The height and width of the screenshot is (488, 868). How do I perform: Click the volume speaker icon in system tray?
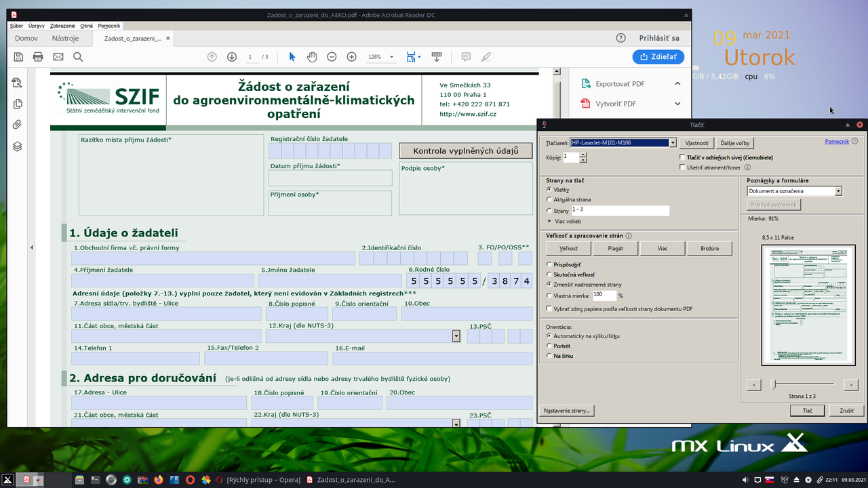point(745,480)
